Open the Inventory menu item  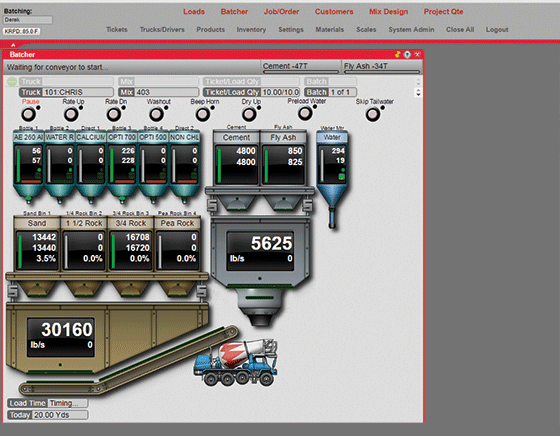[251, 30]
